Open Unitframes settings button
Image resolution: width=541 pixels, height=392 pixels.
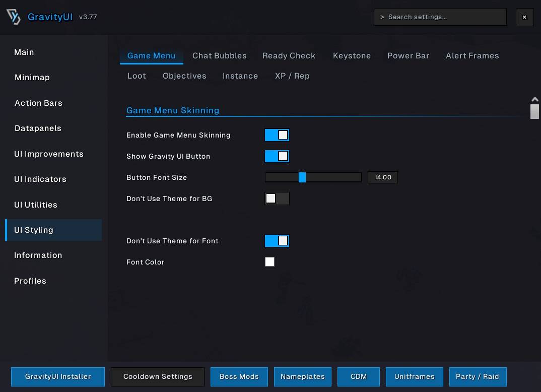point(415,376)
